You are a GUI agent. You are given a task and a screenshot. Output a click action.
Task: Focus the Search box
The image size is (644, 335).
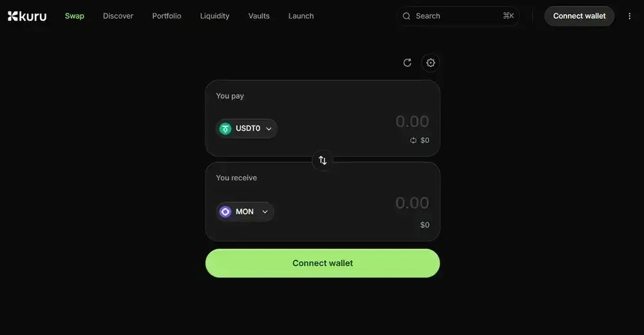[457, 16]
